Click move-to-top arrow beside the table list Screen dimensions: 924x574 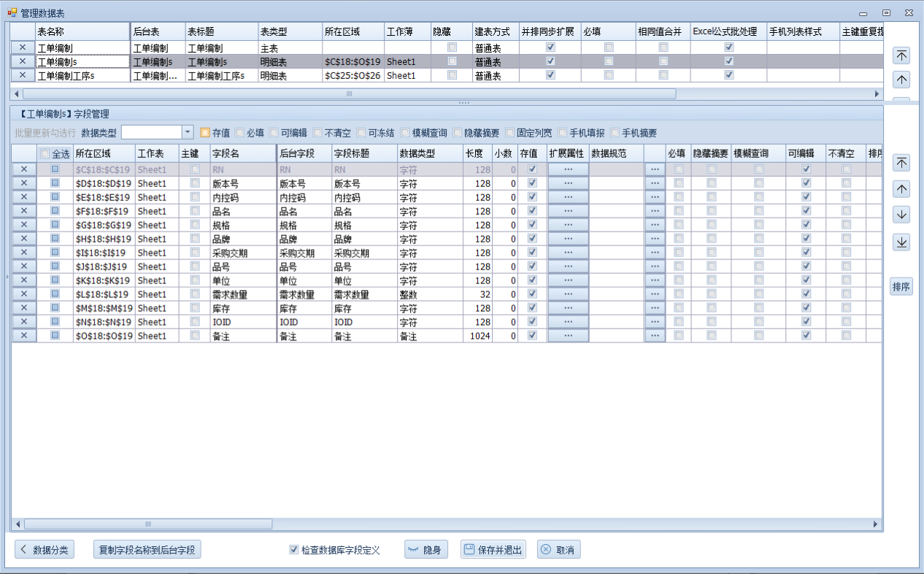click(x=901, y=56)
